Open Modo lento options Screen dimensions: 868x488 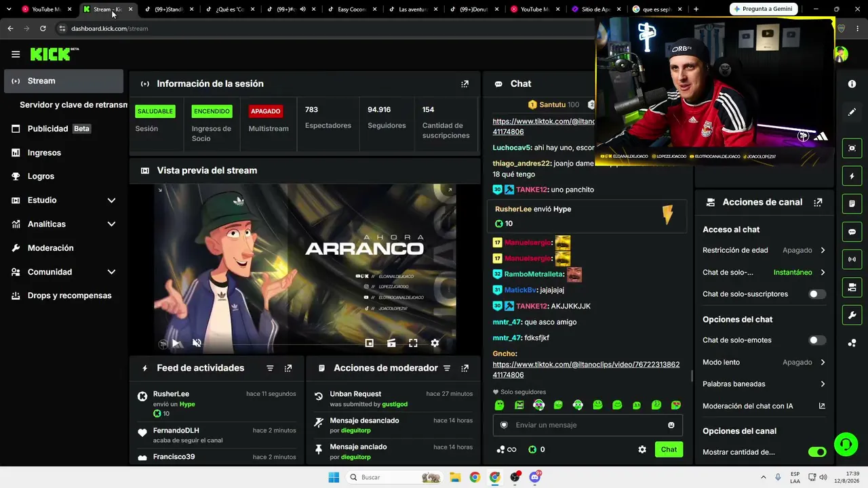[764, 363]
